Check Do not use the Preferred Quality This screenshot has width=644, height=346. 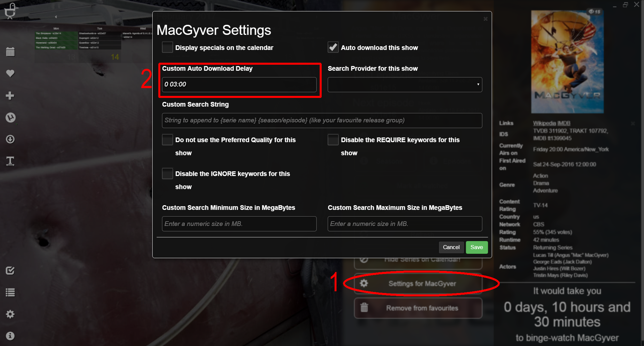point(167,139)
